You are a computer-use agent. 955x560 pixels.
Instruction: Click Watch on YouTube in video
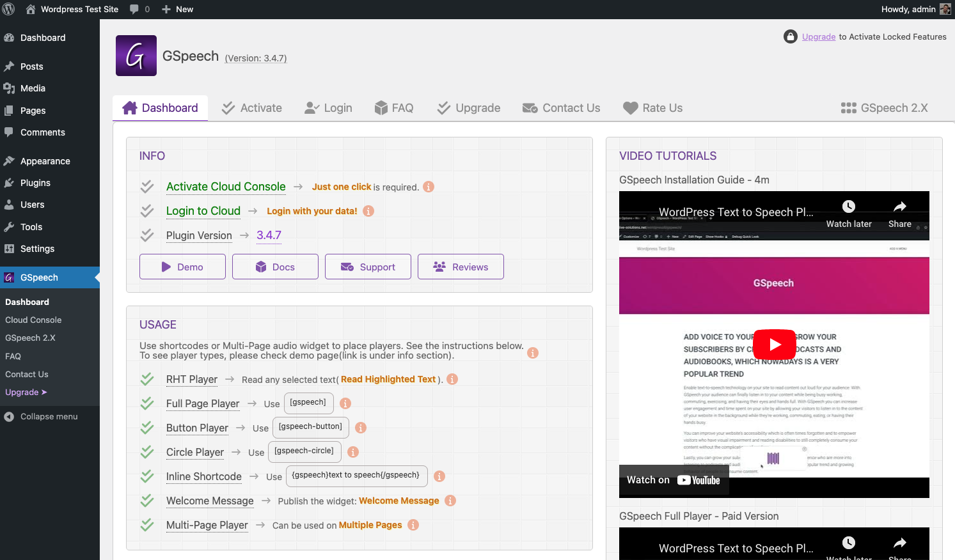pos(674,480)
